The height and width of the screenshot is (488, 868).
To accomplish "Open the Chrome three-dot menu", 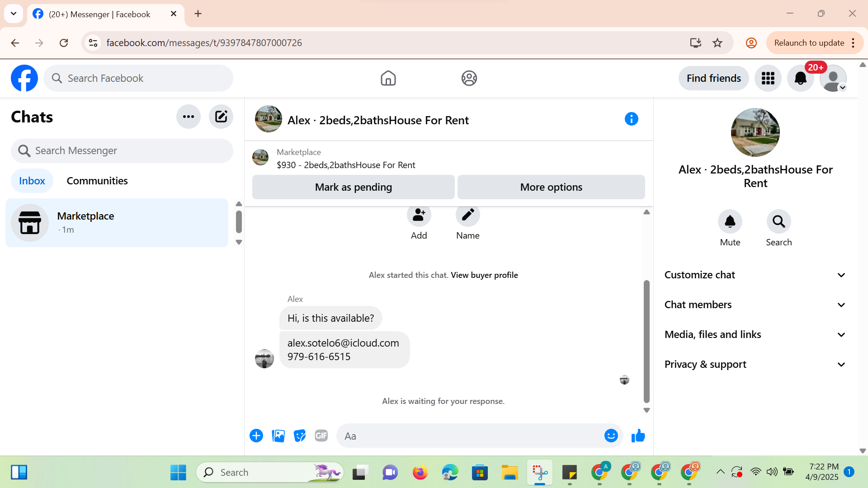I will pyautogui.click(x=853, y=43).
